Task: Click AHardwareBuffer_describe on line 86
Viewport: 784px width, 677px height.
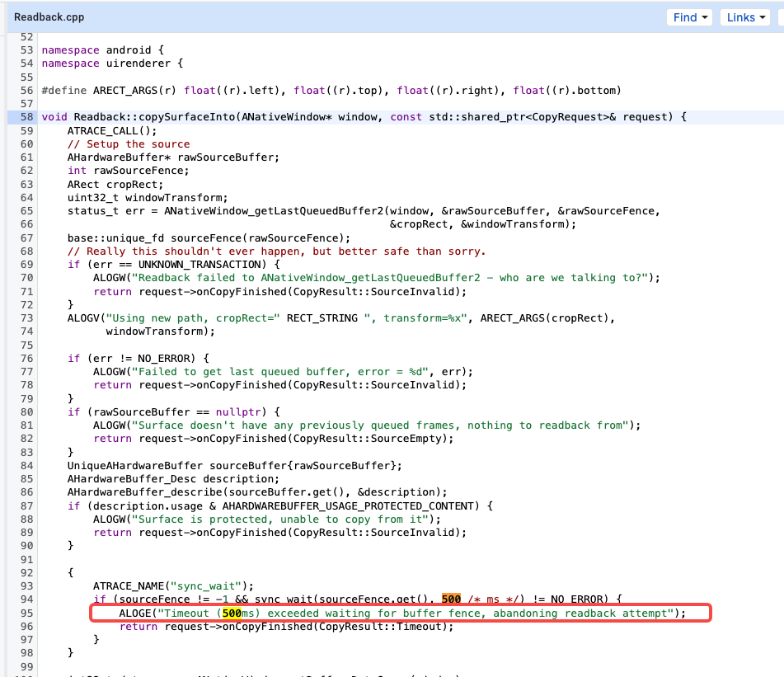Action: 145,492
